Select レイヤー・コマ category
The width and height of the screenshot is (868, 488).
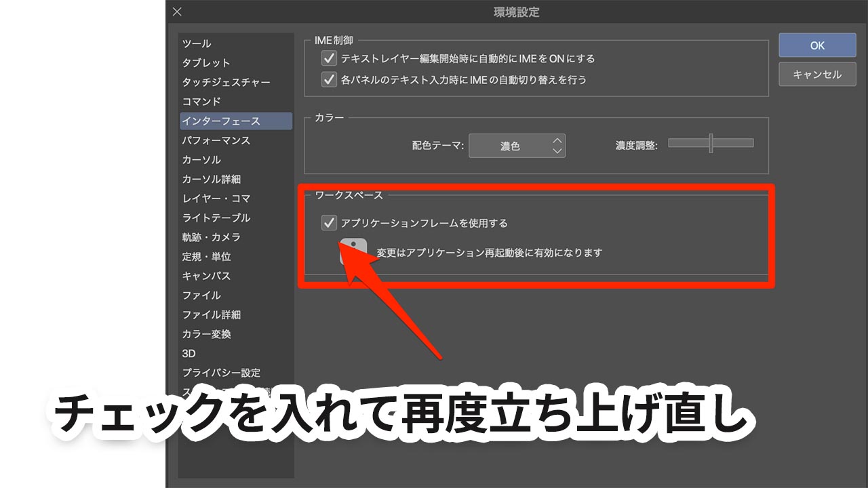click(x=235, y=199)
